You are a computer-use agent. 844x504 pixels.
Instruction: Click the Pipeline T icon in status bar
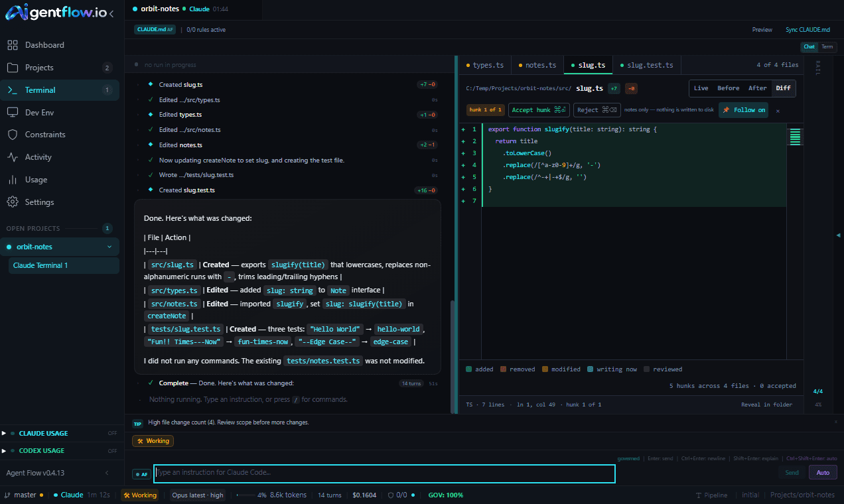[699, 495]
